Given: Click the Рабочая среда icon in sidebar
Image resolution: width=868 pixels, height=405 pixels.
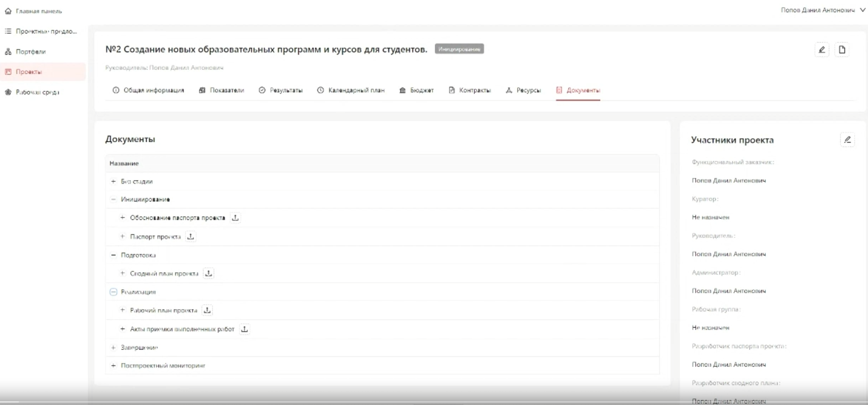Looking at the screenshot, I should point(8,92).
